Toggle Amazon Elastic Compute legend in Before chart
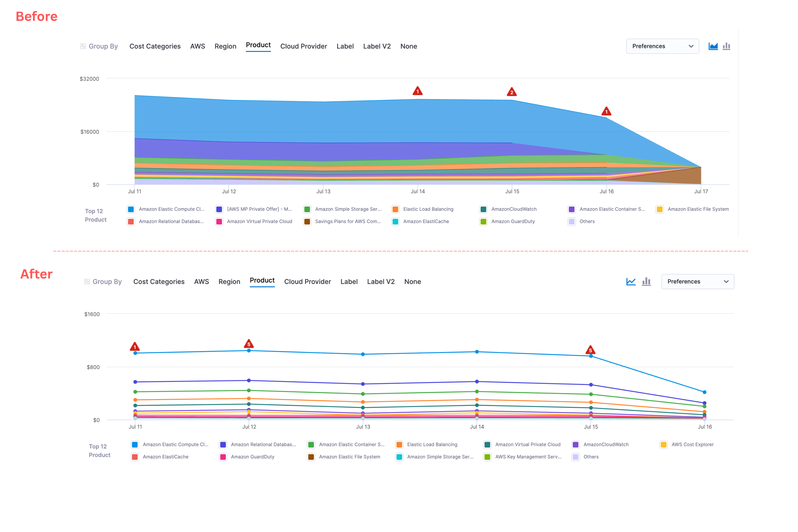The height and width of the screenshot is (532, 798). pos(131,209)
